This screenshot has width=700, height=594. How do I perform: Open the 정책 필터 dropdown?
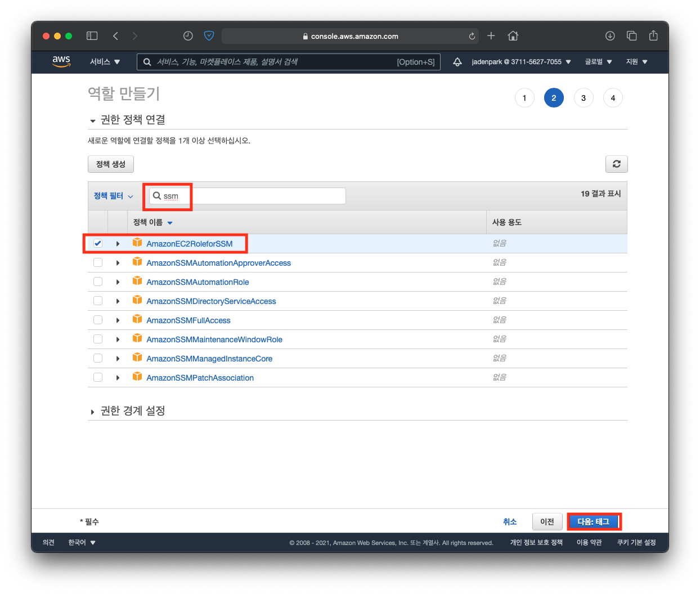[113, 196]
